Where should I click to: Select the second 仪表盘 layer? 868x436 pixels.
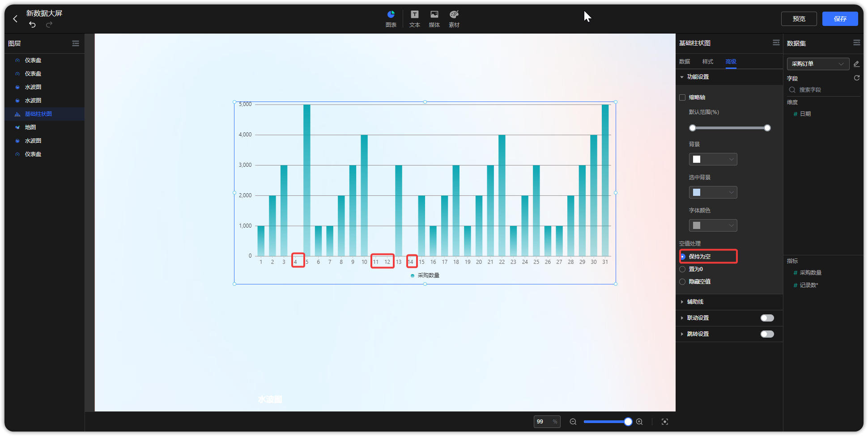[x=45, y=74]
